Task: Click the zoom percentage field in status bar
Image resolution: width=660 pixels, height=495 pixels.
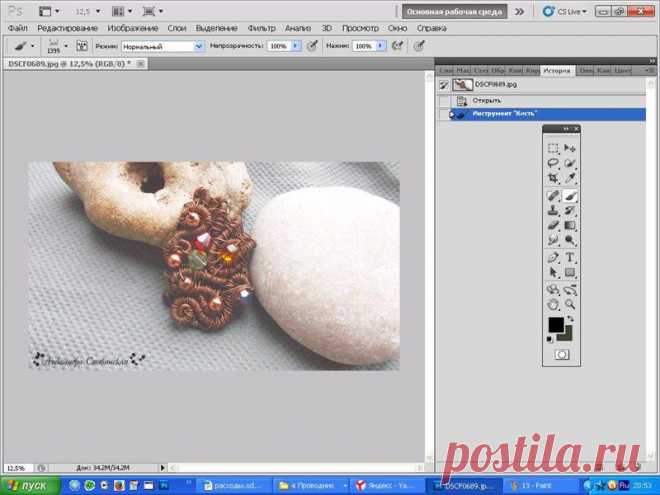Action: click(x=17, y=468)
